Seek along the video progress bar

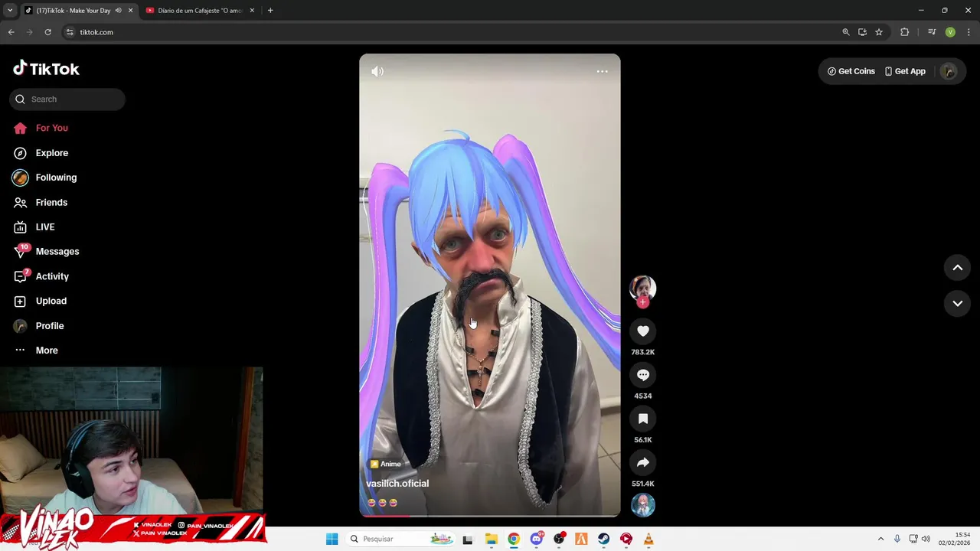[x=490, y=516]
